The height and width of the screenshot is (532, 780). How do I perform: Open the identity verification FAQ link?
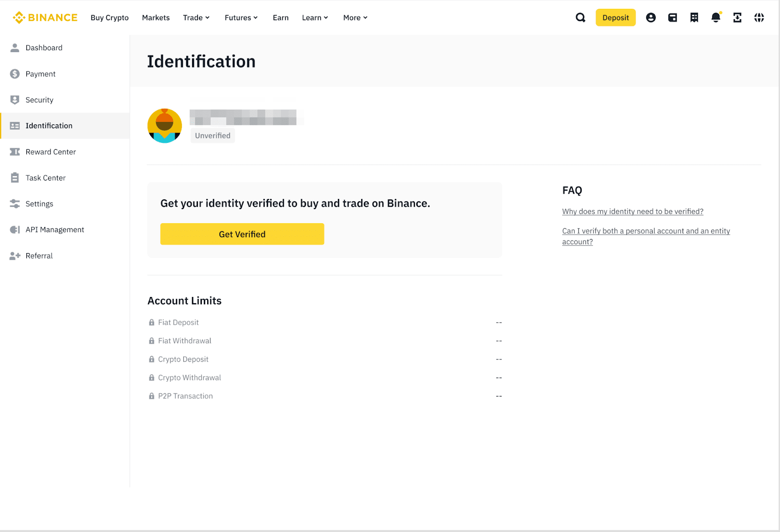pyautogui.click(x=632, y=211)
